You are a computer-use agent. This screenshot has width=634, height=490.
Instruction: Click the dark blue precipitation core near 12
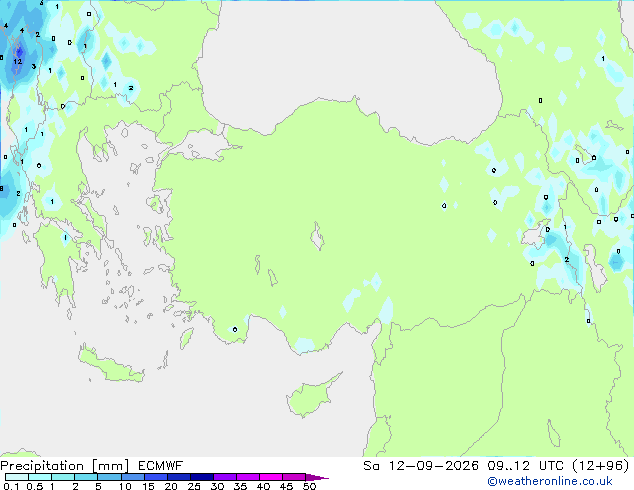pyautogui.click(x=19, y=52)
